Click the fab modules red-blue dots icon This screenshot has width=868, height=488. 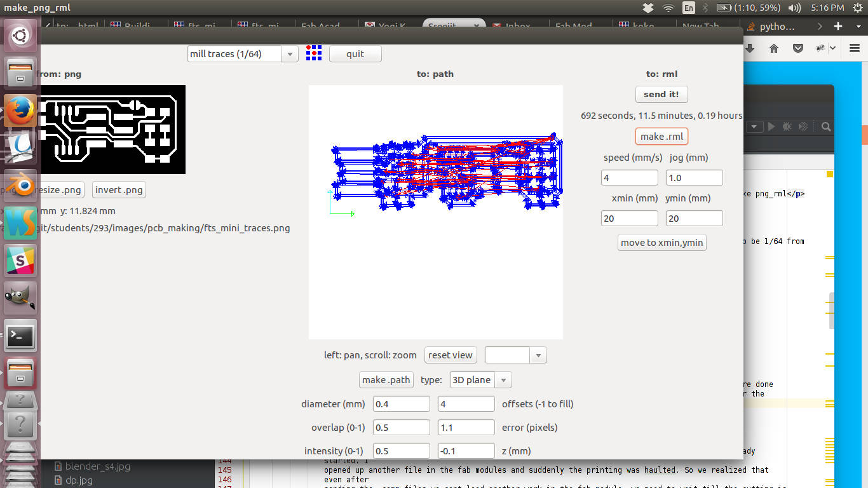[x=314, y=53]
